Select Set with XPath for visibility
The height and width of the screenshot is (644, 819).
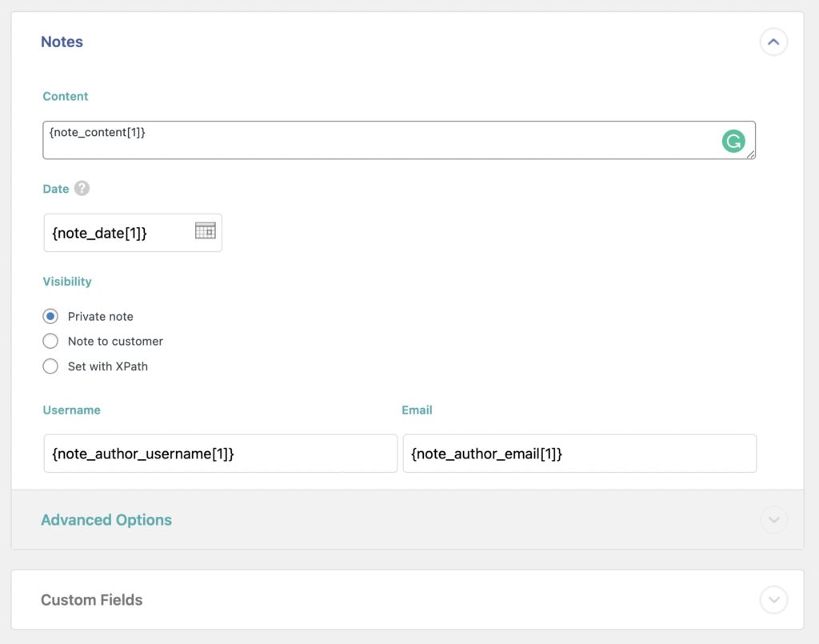tap(50, 366)
